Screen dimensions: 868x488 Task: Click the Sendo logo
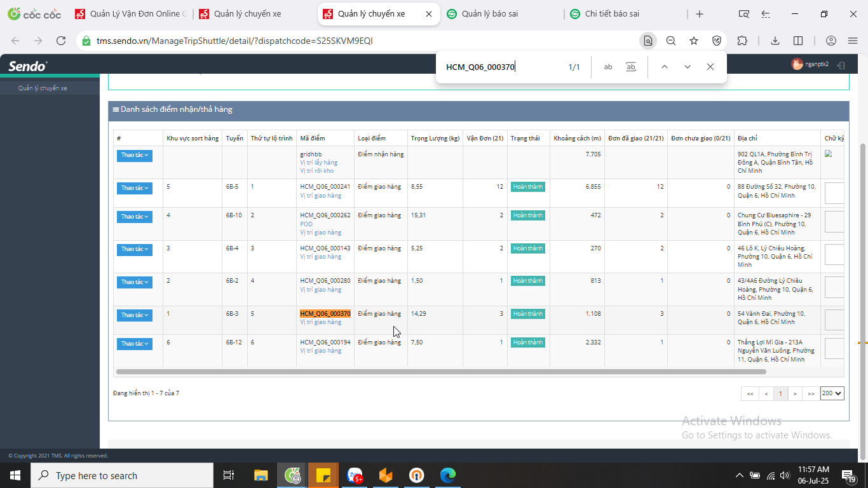[x=27, y=66]
